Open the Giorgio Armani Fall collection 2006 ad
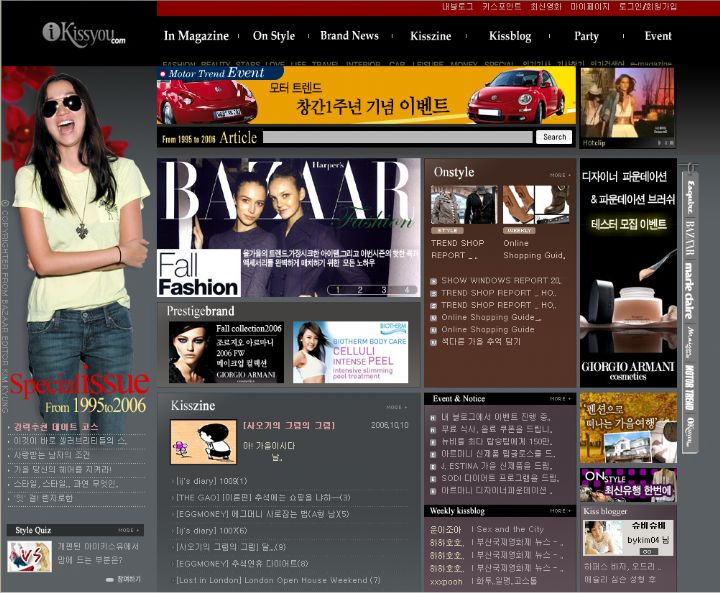This screenshot has width=720, height=593. coord(226,352)
